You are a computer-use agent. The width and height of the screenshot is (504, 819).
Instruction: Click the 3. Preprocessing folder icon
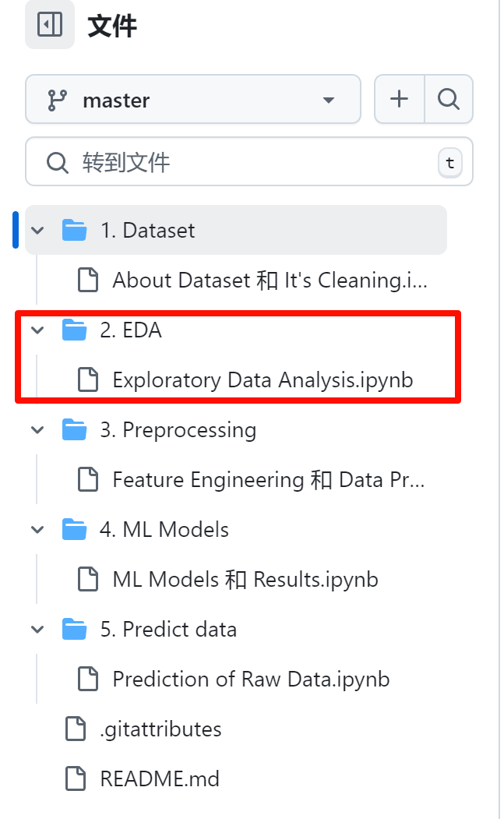coord(74,430)
